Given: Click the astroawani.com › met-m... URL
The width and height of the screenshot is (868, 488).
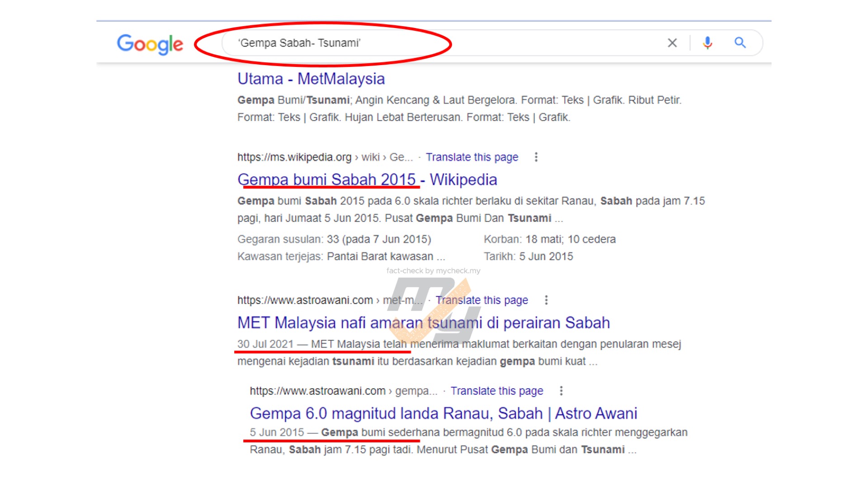Looking at the screenshot, I should [x=330, y=300].
